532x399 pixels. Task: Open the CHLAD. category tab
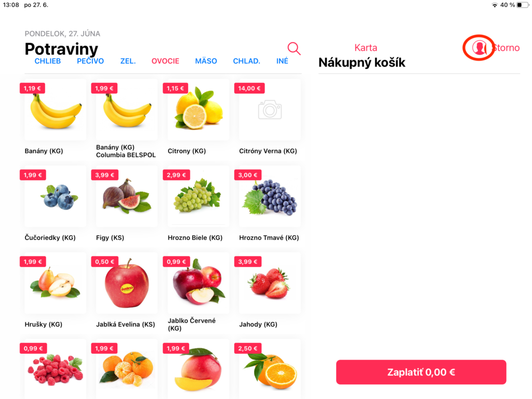[x=246, y=61]
